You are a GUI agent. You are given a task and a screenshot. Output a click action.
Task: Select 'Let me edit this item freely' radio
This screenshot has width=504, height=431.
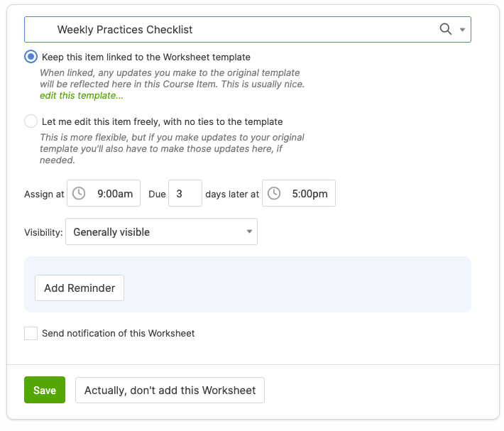click(31, 121)
